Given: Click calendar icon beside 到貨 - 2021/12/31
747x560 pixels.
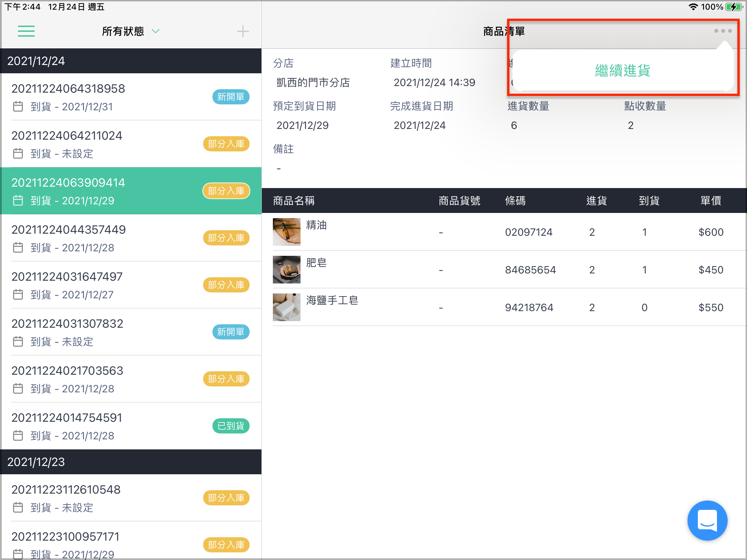Looking at the screenshot, I should (18, 106).
